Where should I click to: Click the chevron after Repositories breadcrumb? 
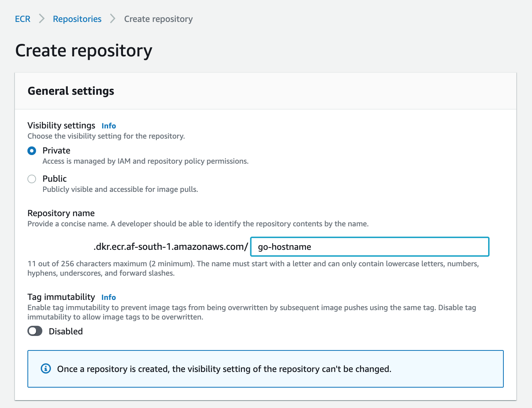[113, 19]
